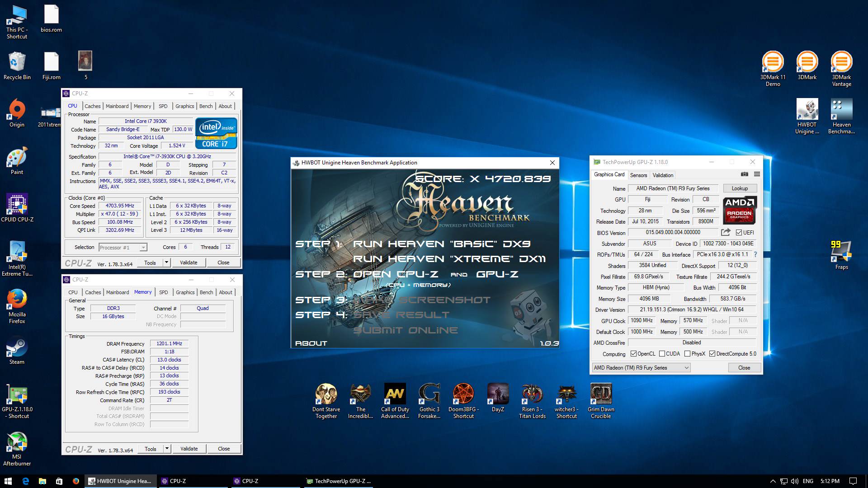
Task: Open the Recycle Bin icon
Action: pos(17,66)
